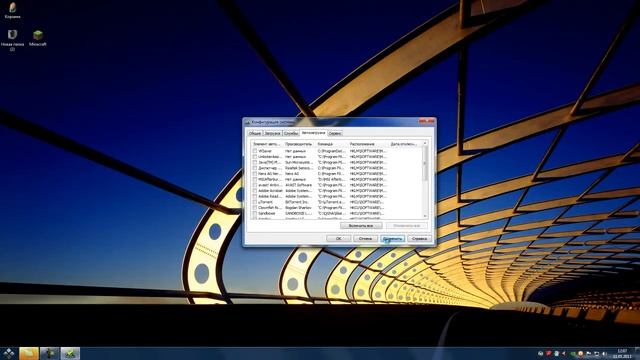Click the taskbar icon next to Explorer
Image resolution: width=640 pixels, height=360 pixels.
49,353
